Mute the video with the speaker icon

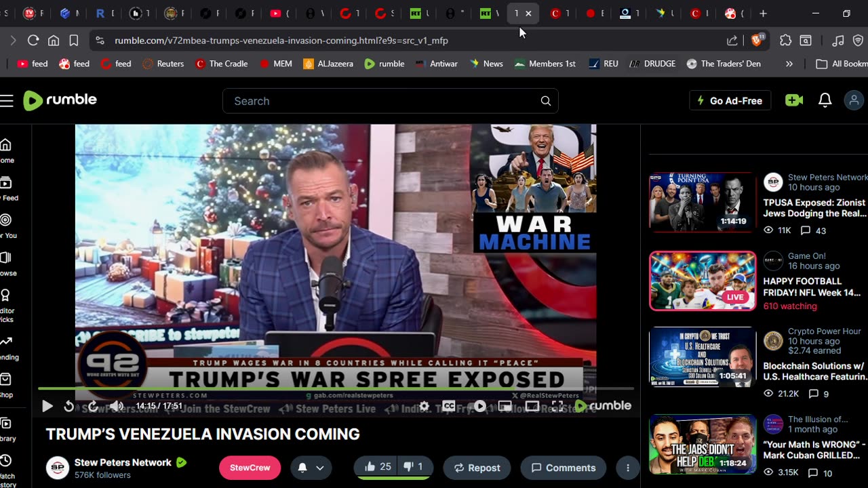[117, 406]
